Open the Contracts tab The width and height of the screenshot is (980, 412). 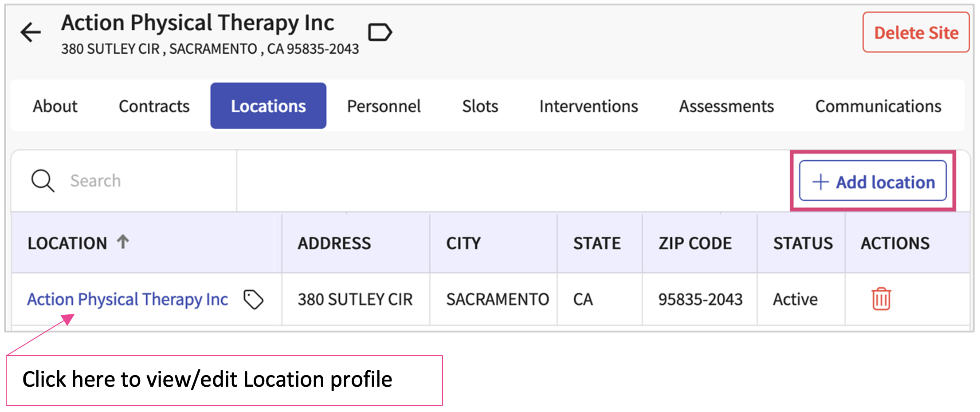[154, 106]
